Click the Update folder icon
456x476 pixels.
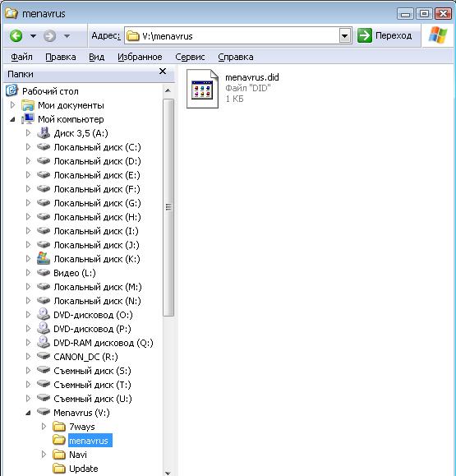click(x=59, y=469)
